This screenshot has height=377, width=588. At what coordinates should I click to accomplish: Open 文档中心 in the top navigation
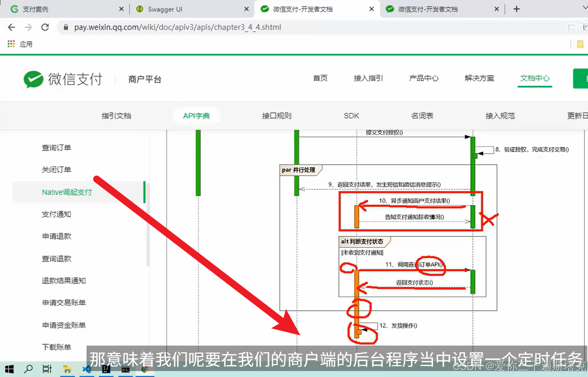point(535,78)
